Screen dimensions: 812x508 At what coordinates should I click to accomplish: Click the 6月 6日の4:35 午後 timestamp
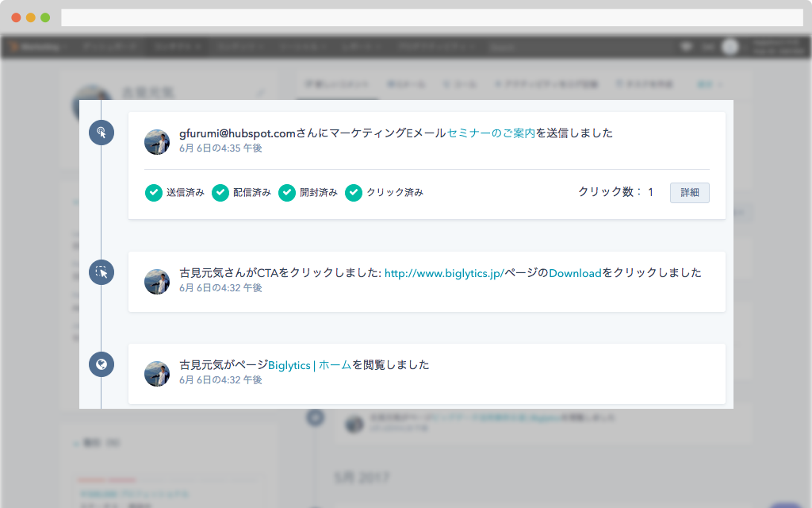(220, 148)
